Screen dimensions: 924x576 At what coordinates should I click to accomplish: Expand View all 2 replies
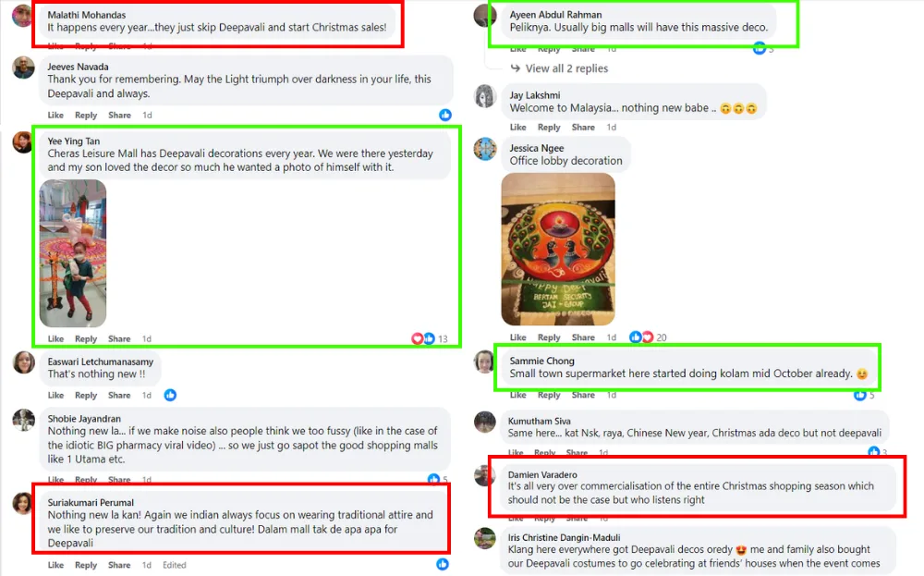(x=566, y=68)
